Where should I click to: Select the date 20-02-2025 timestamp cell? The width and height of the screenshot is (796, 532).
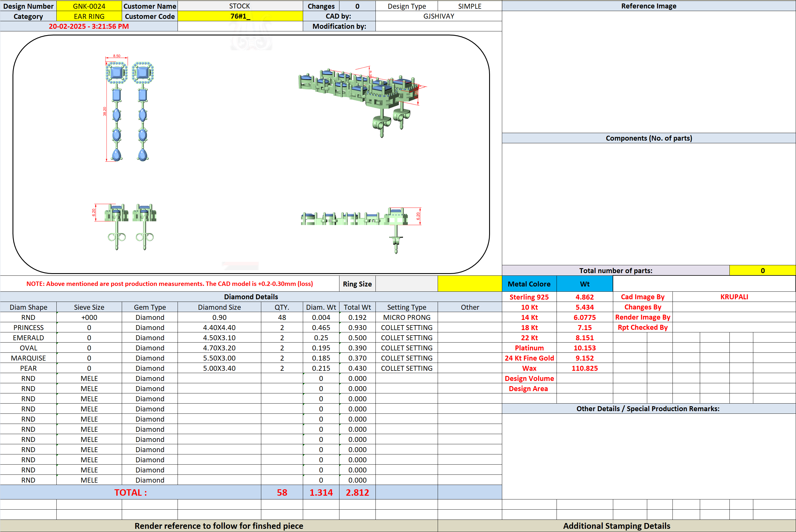click(89, 26)
